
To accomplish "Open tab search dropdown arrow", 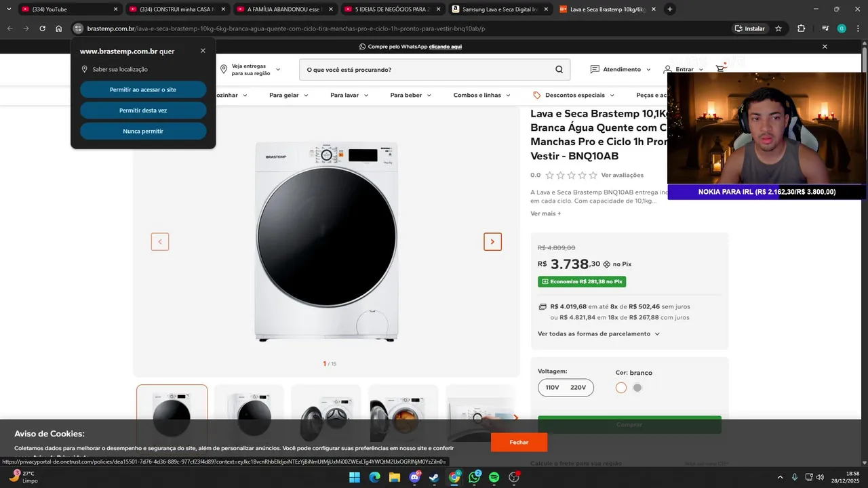I will (x=9, y=9).
